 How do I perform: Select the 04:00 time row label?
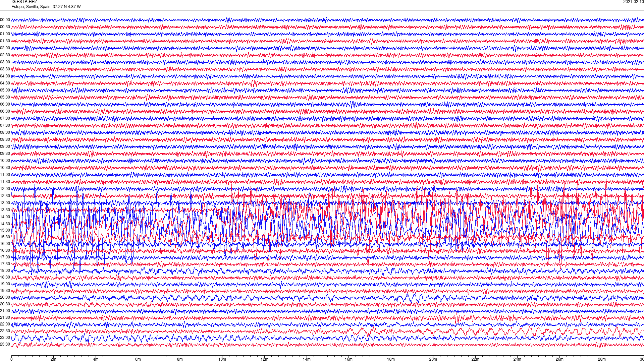[x=5, y=76]
